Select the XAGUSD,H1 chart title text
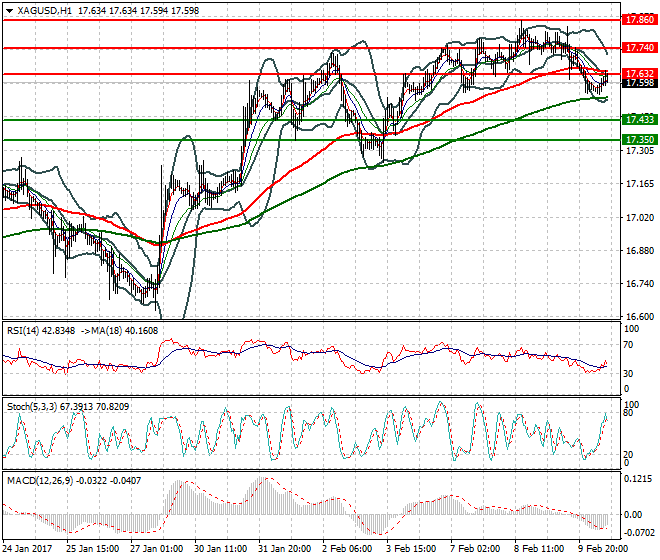Viewport: 660px width, 560px height. 45,11
